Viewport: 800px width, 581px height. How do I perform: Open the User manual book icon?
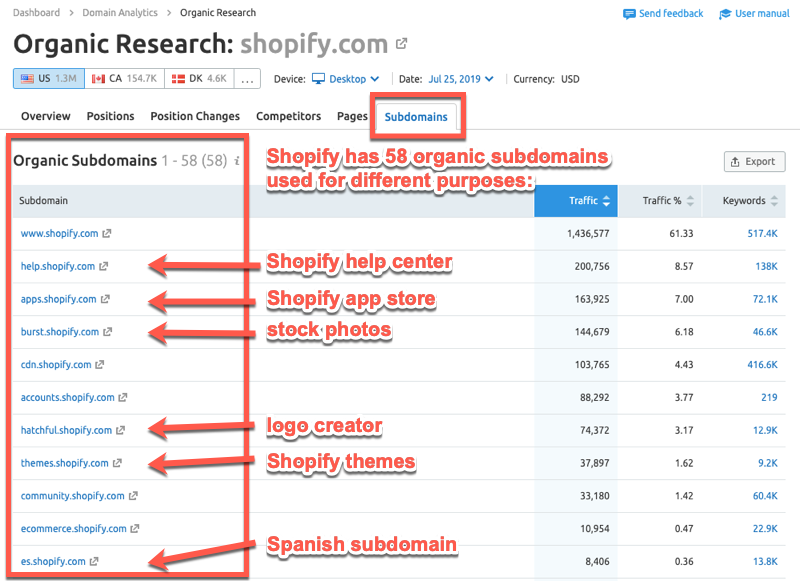[724, 13]
